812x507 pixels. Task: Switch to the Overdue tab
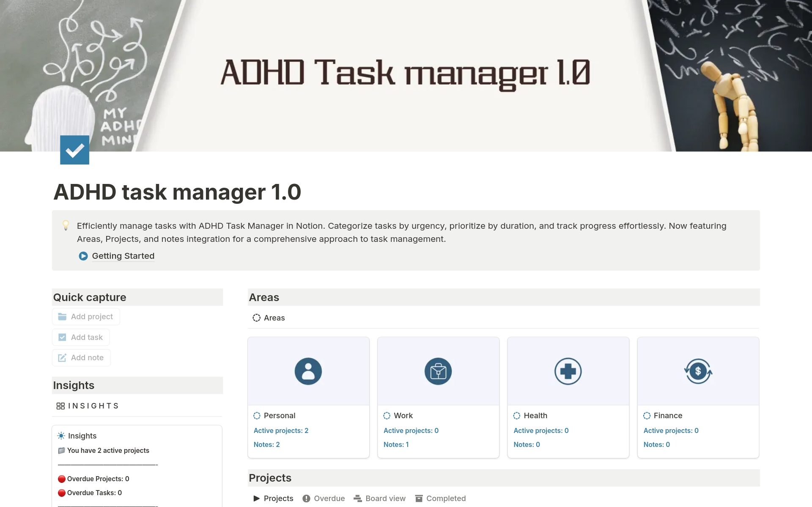(x=329, y=498)
